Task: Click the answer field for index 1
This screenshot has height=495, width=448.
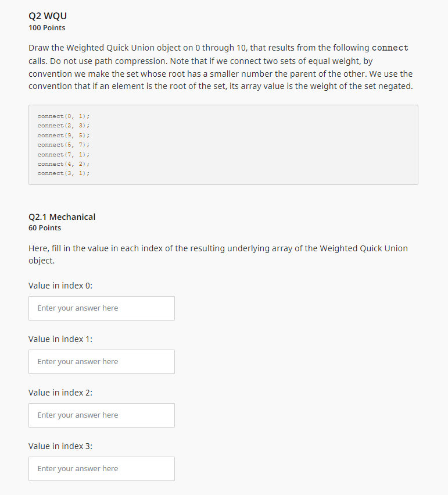Action: pos(101,361)
